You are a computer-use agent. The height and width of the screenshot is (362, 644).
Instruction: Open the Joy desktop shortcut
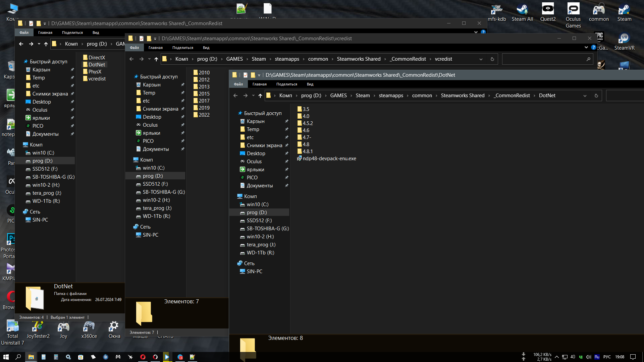63,330
